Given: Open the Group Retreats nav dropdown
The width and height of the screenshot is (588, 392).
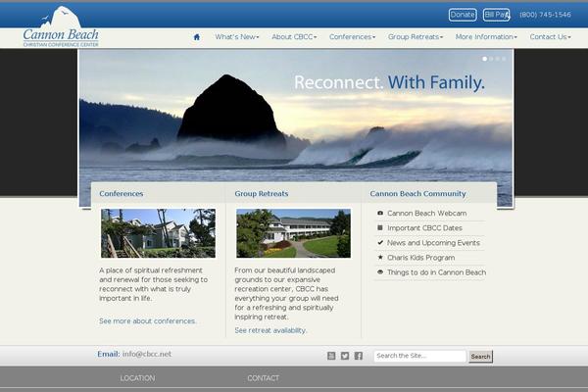Looking at the screenshot, I should [416, 37].
